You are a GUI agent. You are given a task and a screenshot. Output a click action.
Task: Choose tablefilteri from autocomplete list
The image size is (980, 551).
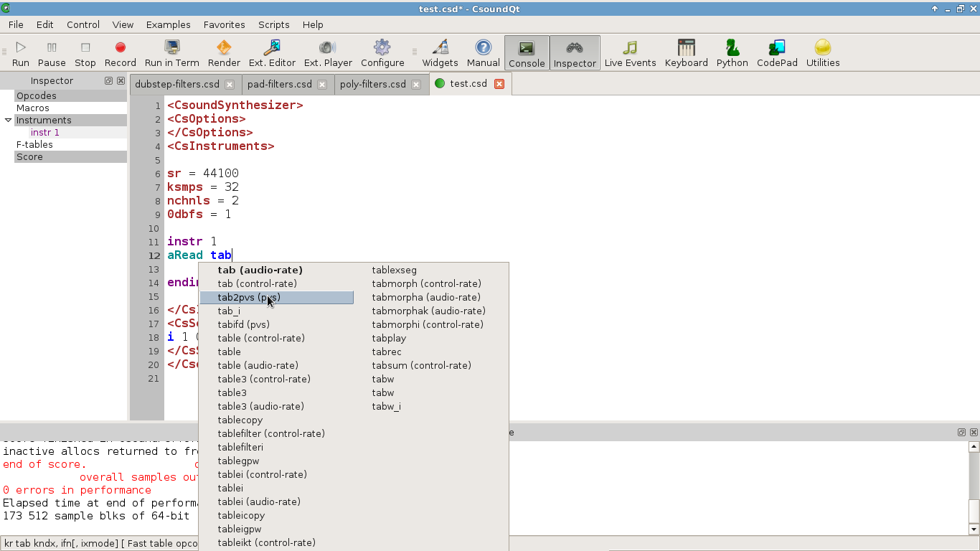pos(276,448)
